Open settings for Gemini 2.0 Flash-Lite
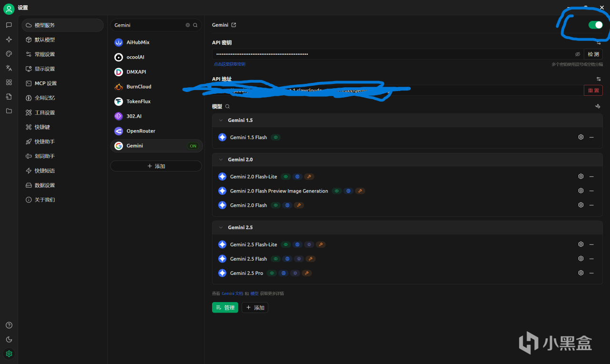The image size is (610, 364). (581, 176)
